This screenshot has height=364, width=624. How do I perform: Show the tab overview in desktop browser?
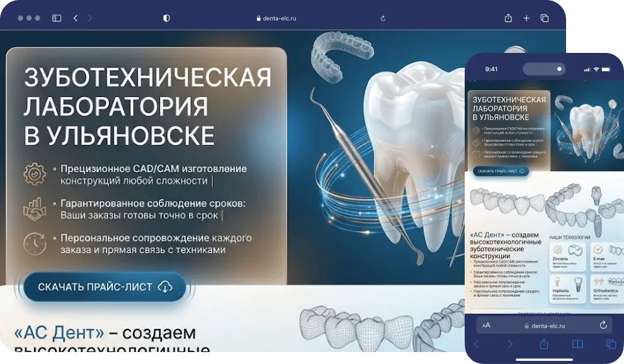545,18
